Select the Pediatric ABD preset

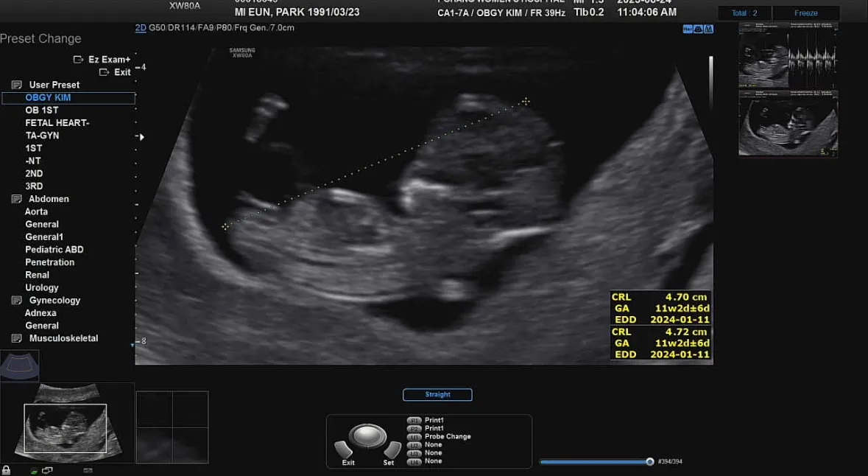54,250
